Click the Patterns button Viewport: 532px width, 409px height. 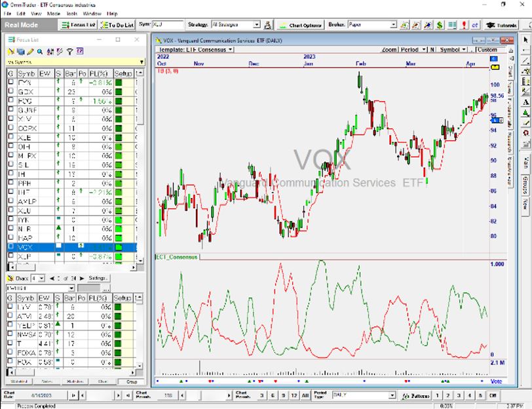416,395
